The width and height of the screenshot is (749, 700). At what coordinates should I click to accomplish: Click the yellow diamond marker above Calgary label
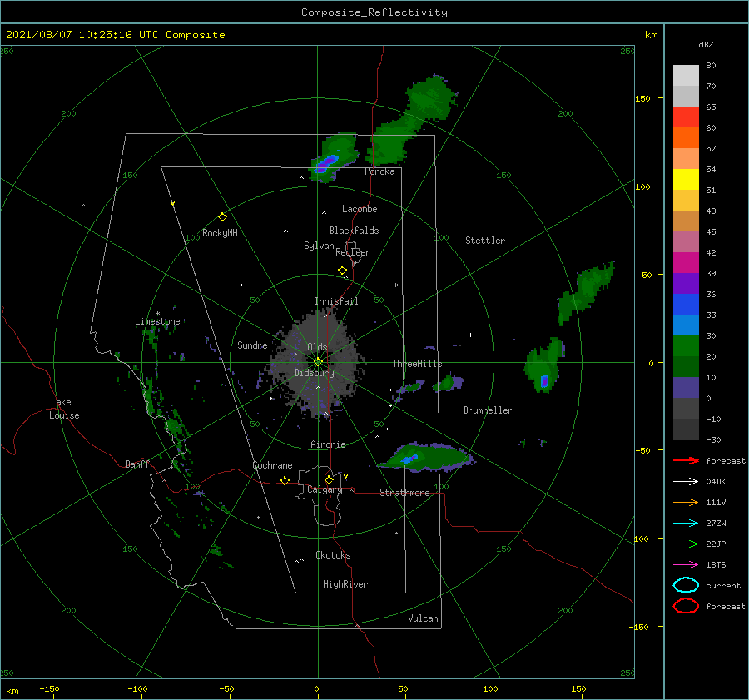[329, 479]
